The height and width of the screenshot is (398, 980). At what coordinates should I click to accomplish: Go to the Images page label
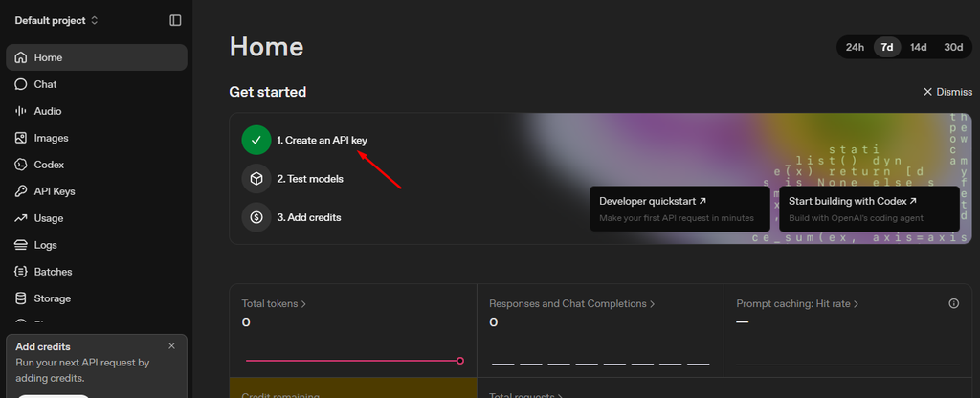(52, 138)
